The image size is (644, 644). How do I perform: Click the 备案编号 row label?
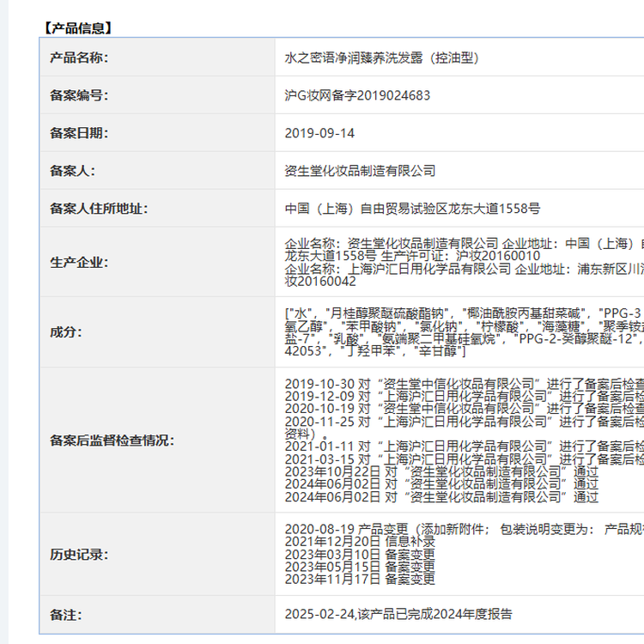79,95
